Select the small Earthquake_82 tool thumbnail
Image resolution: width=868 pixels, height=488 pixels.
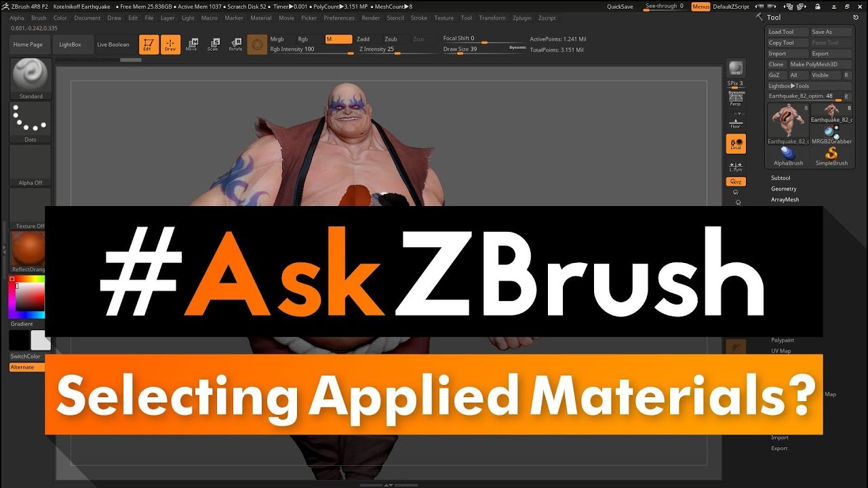coord(831,113)
